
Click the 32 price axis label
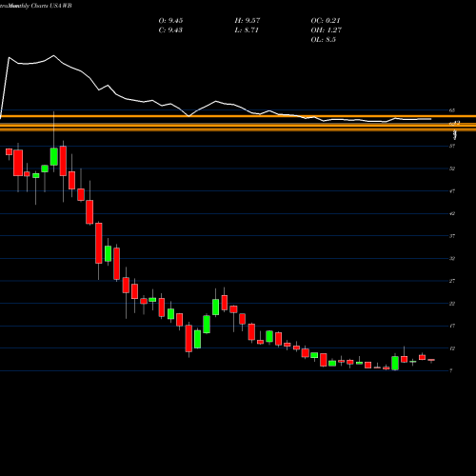click(452, 259)
